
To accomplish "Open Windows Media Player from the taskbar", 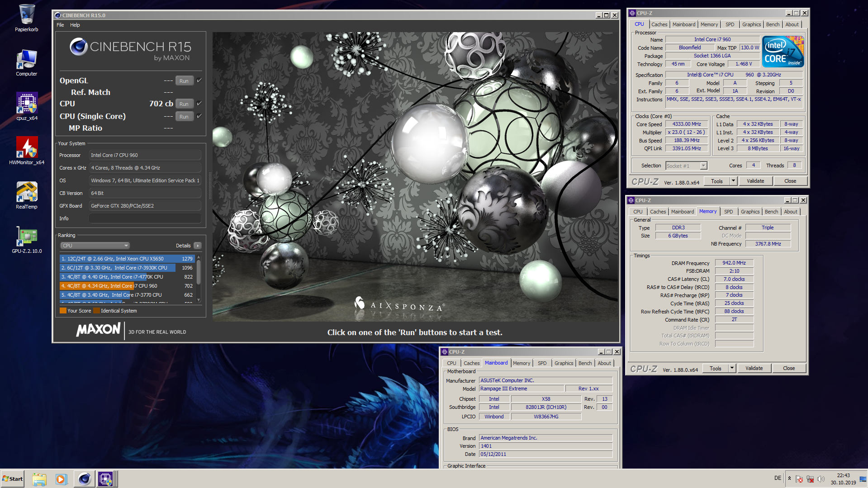I will 61,479.
